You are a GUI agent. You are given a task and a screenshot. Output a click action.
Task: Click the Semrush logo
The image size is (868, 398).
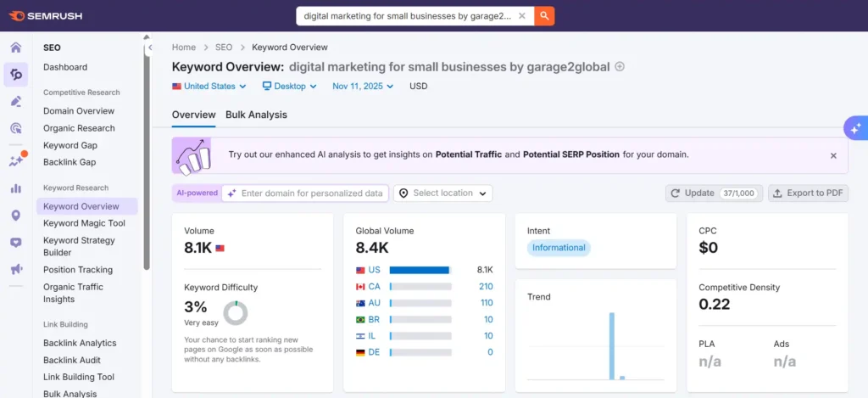pyautogui.click(x=46, y=16)
